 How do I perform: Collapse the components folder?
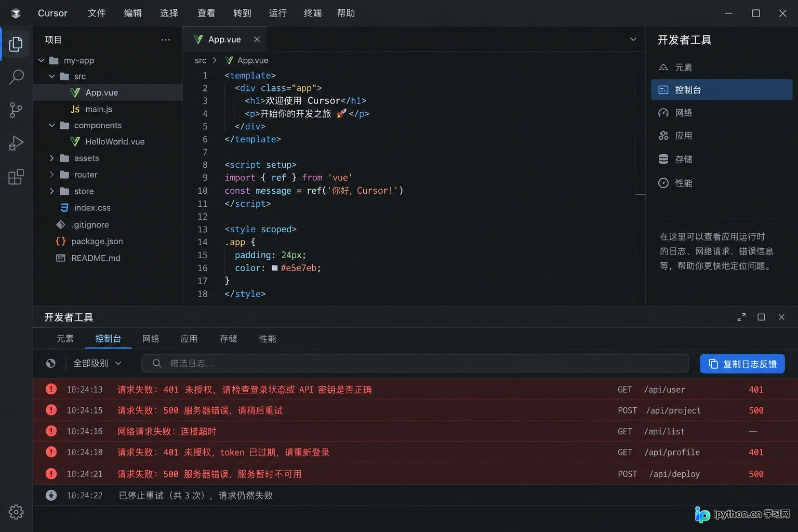click(51, 125)
